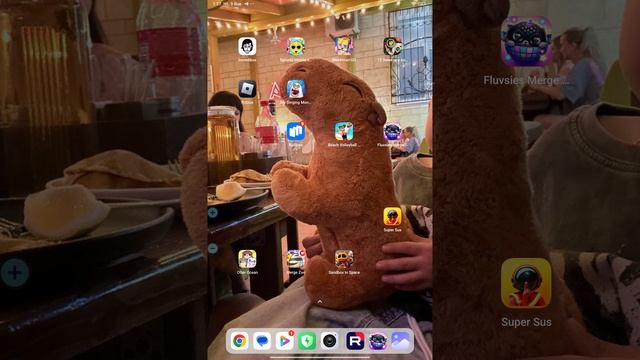This screenshot has width=640, height=360.
Task: Tap the home gesture bar below dock
Action: tap(320, 357)
